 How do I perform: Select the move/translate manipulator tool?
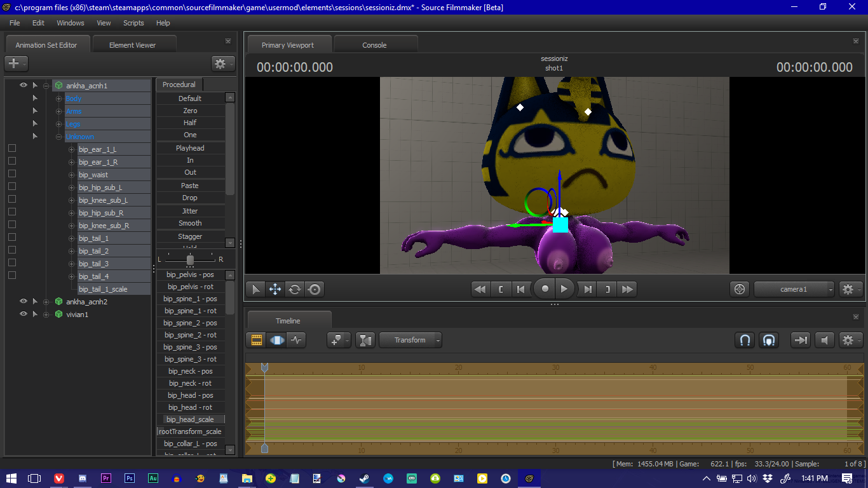275,289
